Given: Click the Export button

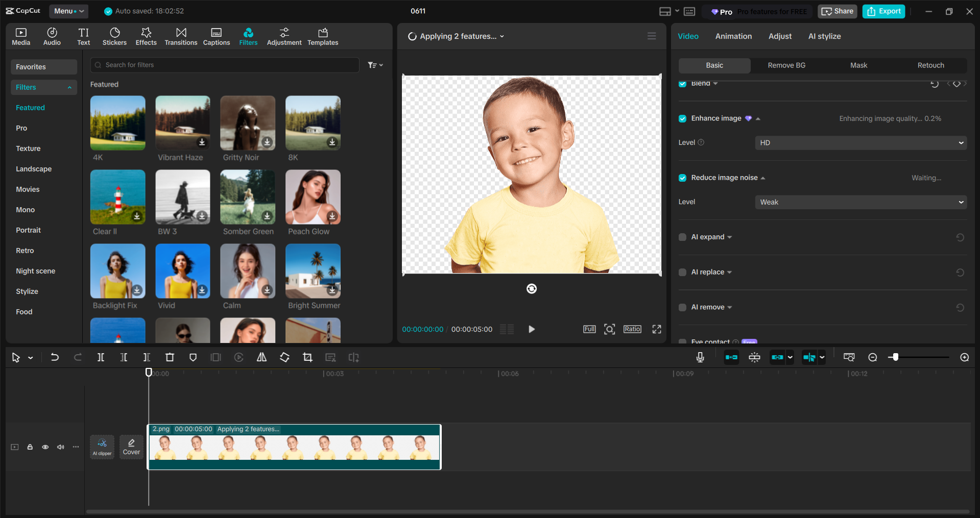Looking at the screenshot, I should click(x=883, y=11).
